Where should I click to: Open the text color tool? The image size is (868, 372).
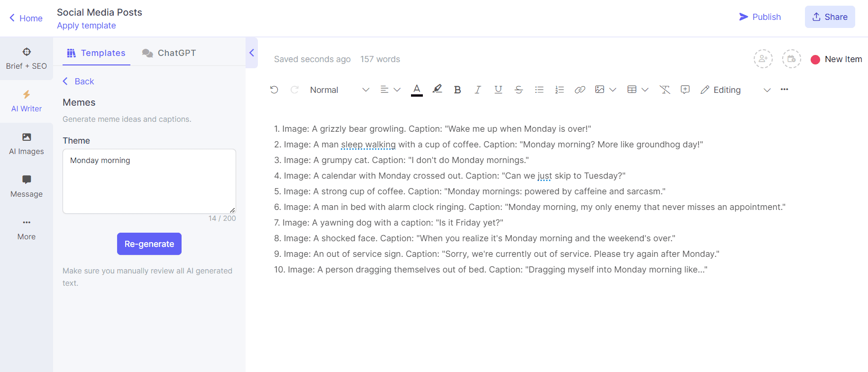(x=417, y=90)
